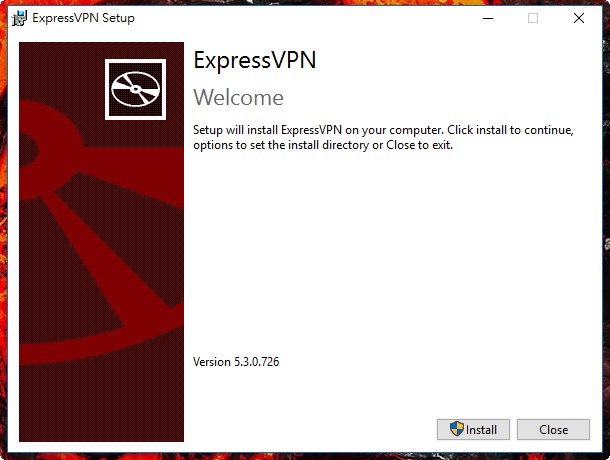This screenshot has width=610, height=460.
Task: Click the greyed-out maximize icon
Action: coord(532,18)
